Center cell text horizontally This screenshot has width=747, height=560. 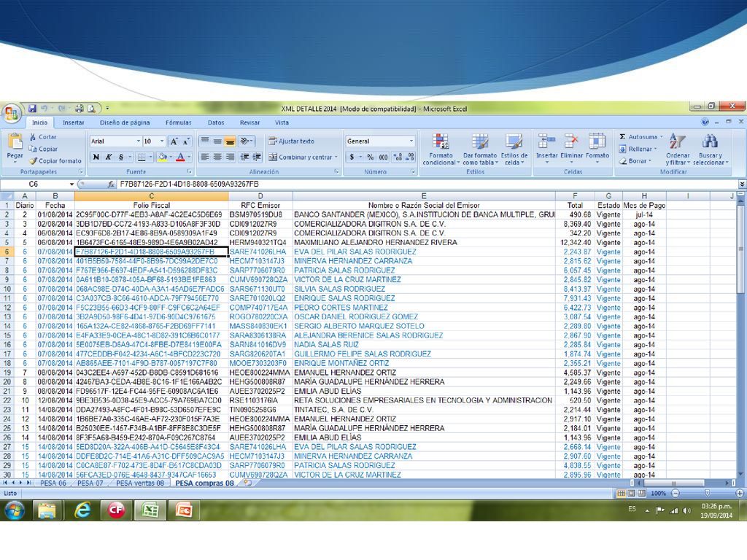pyautogui.click(x=217, y=157)
